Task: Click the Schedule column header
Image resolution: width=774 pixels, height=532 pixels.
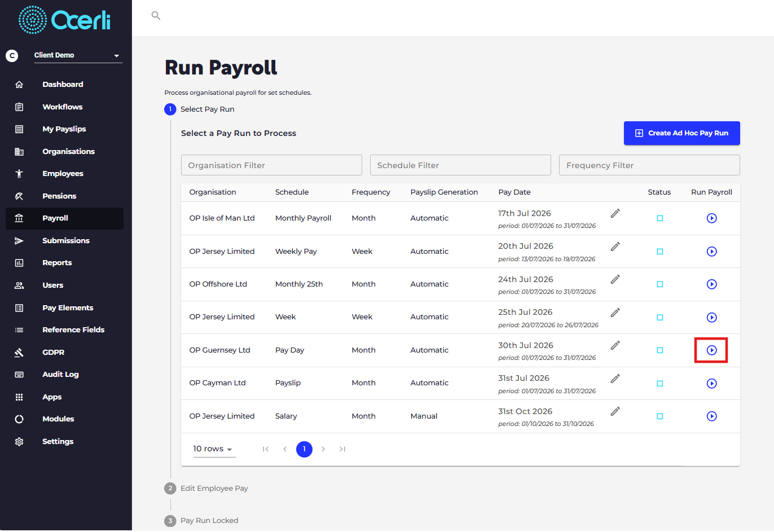Action: point(292,192)
